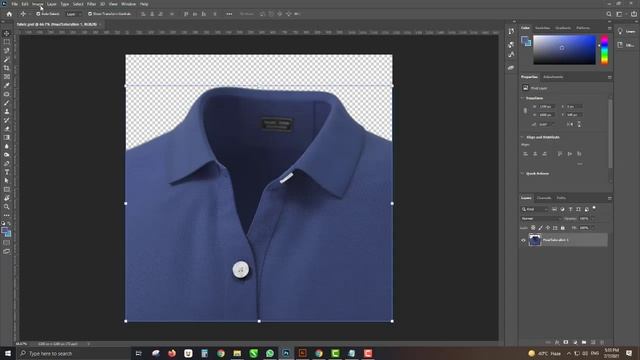Open the Normal blend mode dropdown
The image size is (640, 360).
point(541,219)
